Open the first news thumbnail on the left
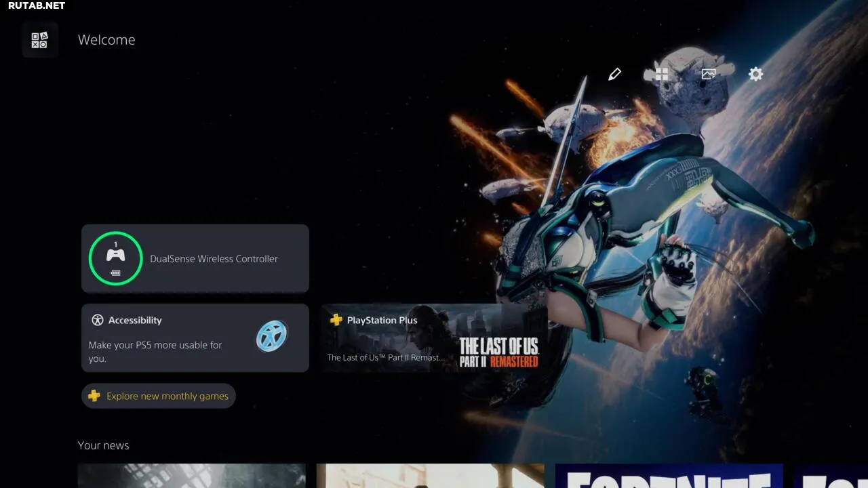The height and width of the screenshot is (488, 868). (191, 476)
